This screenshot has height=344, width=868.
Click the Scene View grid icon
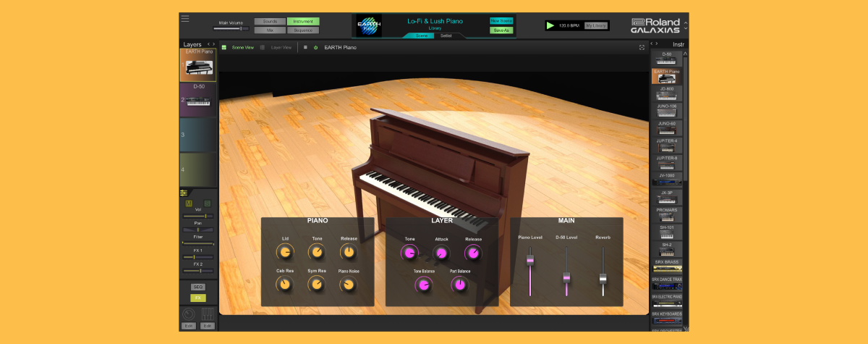[224, 48]
